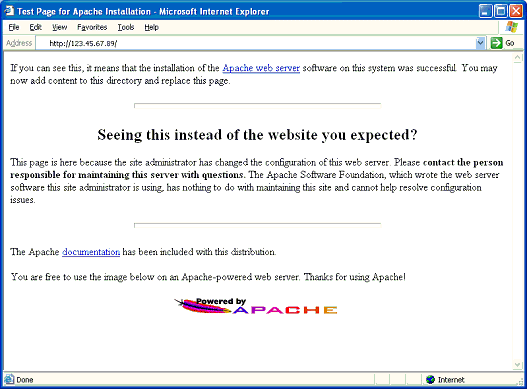This screenshot has height=389, width=527.
Task: Expand the address bar dropdown arrow
Action: [x=480, y=43]
